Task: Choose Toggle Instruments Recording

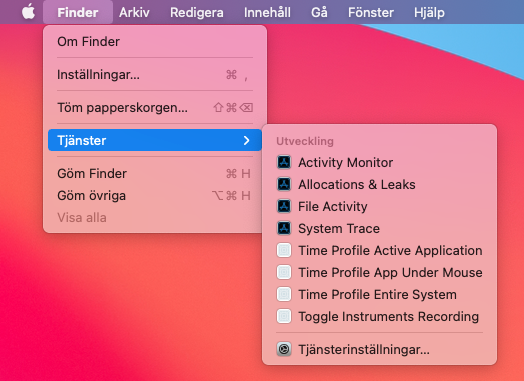Action: (379, 316)
